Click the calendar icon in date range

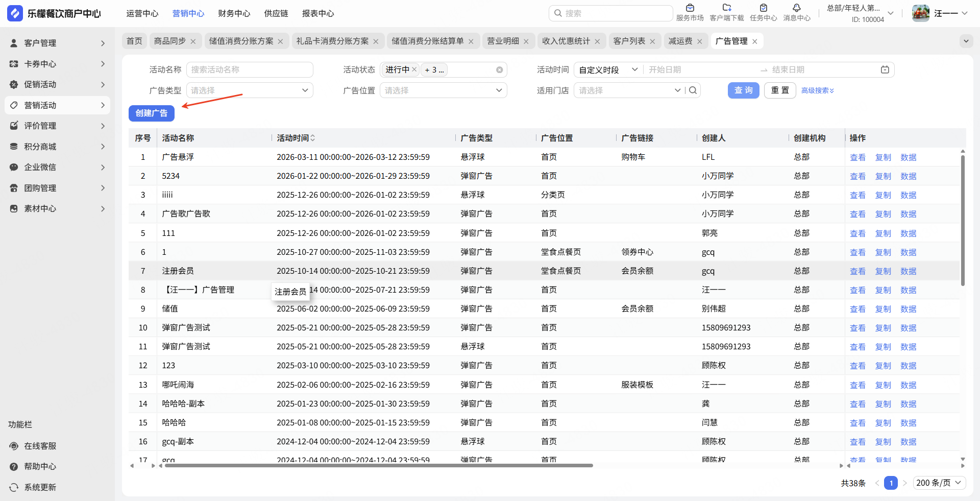click(885, 70)
